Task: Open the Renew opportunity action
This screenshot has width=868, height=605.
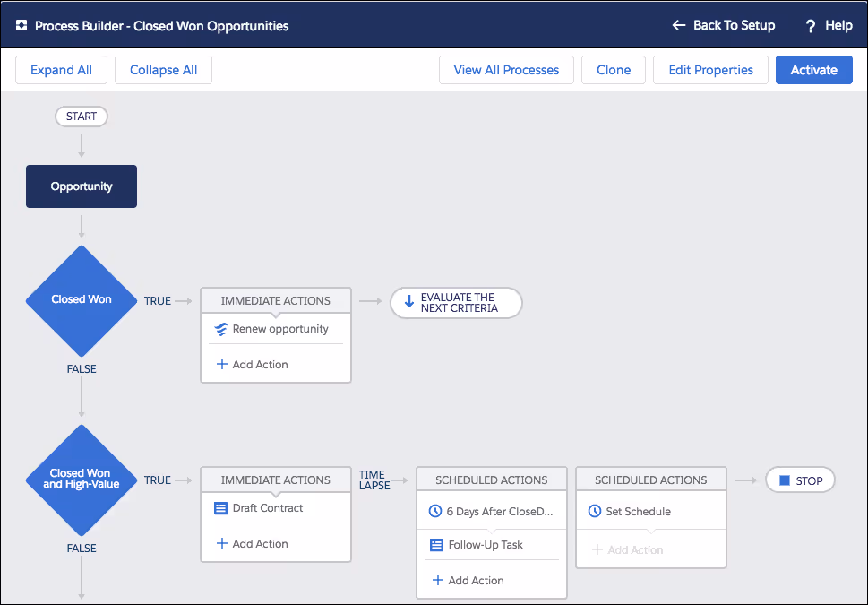Action: [276, 329]
